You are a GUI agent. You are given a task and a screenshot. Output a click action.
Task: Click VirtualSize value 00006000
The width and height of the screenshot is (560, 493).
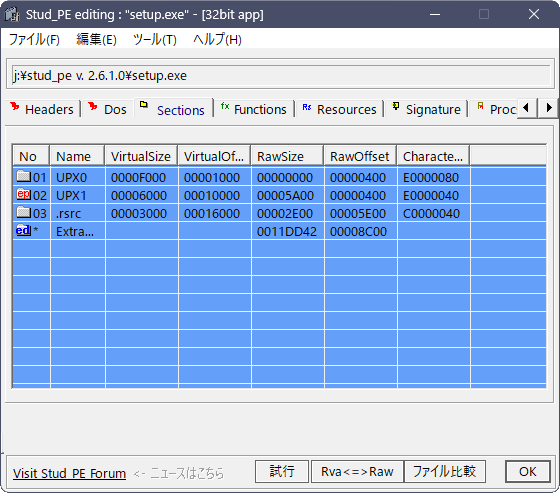point(139,195)
